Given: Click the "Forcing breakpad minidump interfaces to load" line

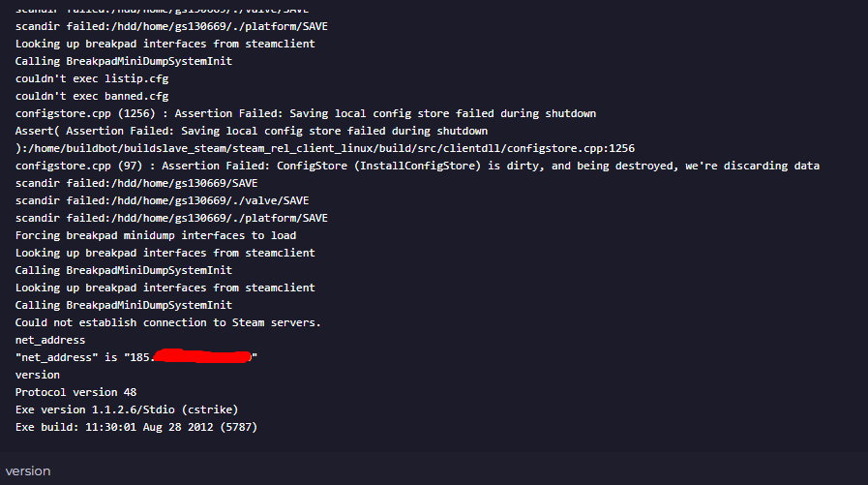Looking at the screenshot, I should point(156,235).
